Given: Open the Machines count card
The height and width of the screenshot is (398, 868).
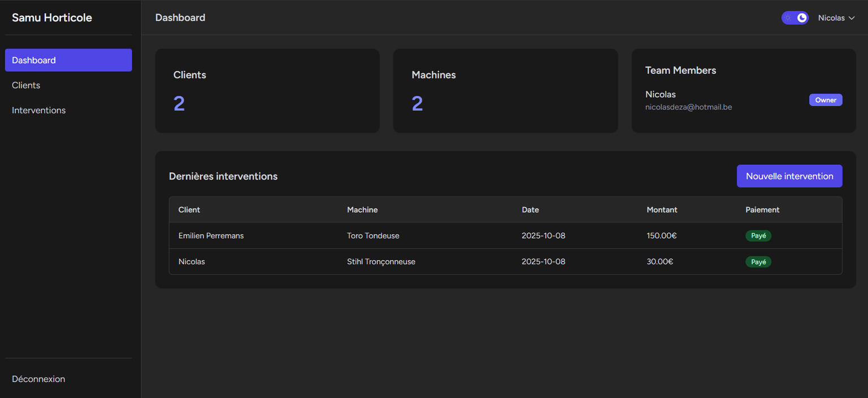Looking at the screenshot, I should pos(505,91).
